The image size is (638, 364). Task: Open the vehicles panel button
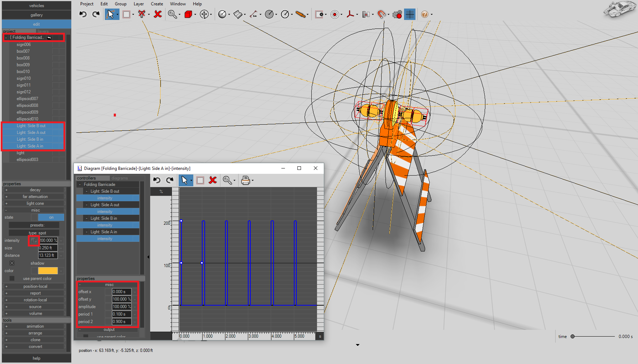click(36, 6)
